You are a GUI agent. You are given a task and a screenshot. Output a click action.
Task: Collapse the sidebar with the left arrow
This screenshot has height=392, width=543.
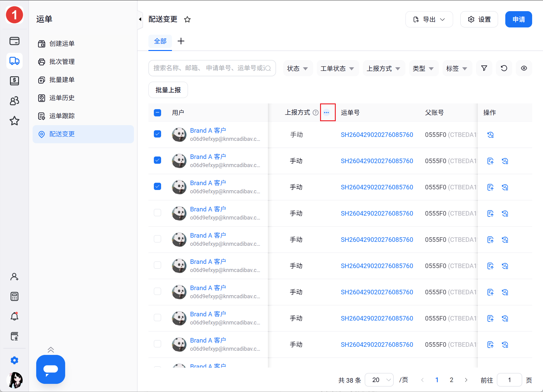[140, 19]
